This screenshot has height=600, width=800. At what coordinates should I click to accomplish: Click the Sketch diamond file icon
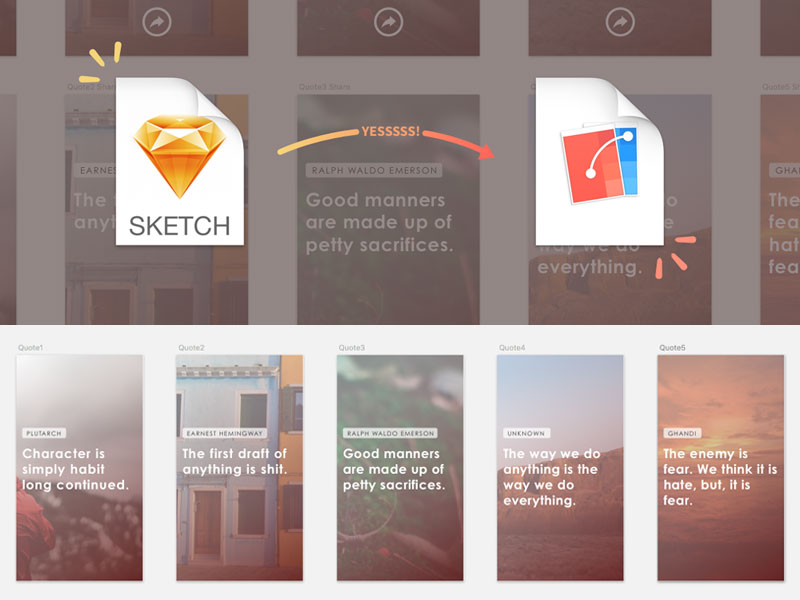(180, 161)
